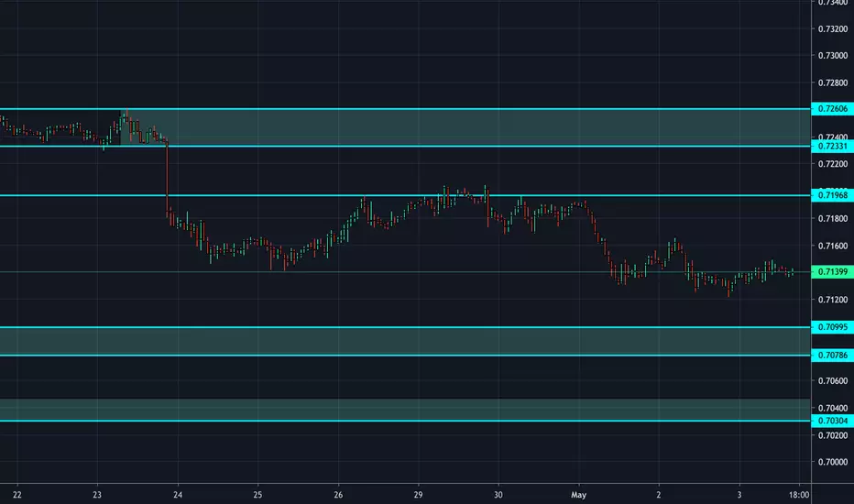The width and height of the screenshot is (854, 504).
Task: Click the 0.70786 price label on the axis
Action: 832,356
